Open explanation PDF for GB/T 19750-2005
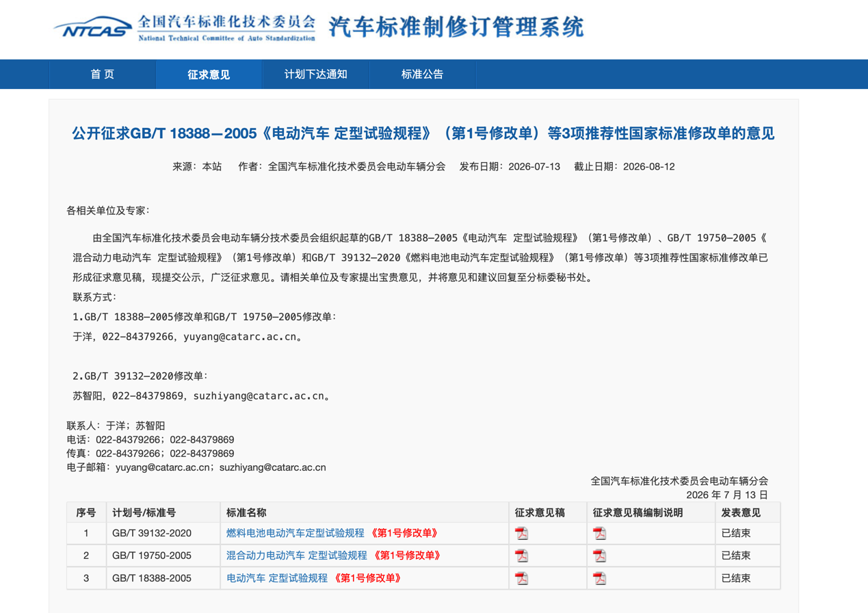868x613 pixels. [600, 556]
